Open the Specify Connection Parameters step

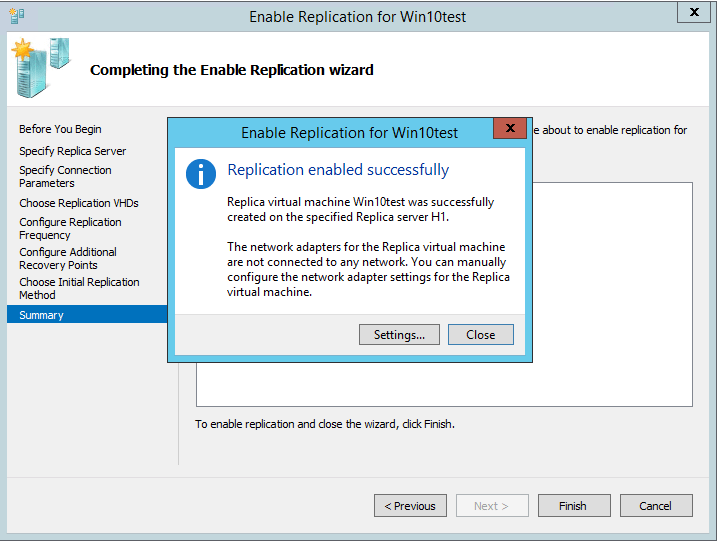[65, 177]
